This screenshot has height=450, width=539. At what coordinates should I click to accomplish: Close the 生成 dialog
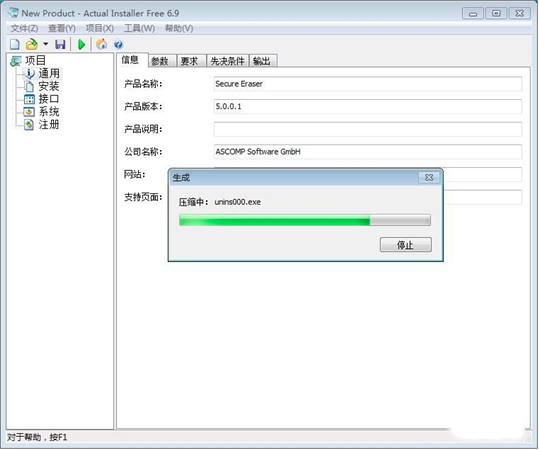429,177
